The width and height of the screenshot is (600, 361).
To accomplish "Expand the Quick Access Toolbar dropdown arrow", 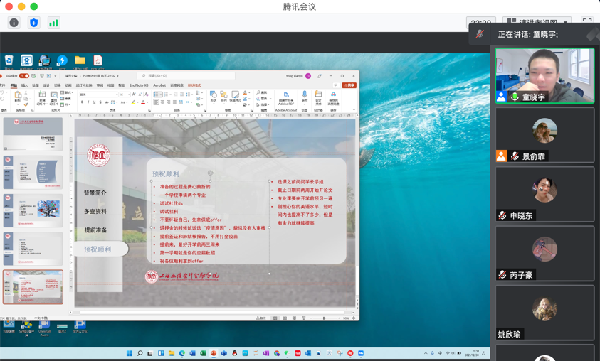I will pyautogui.click(x=55, y=76).
